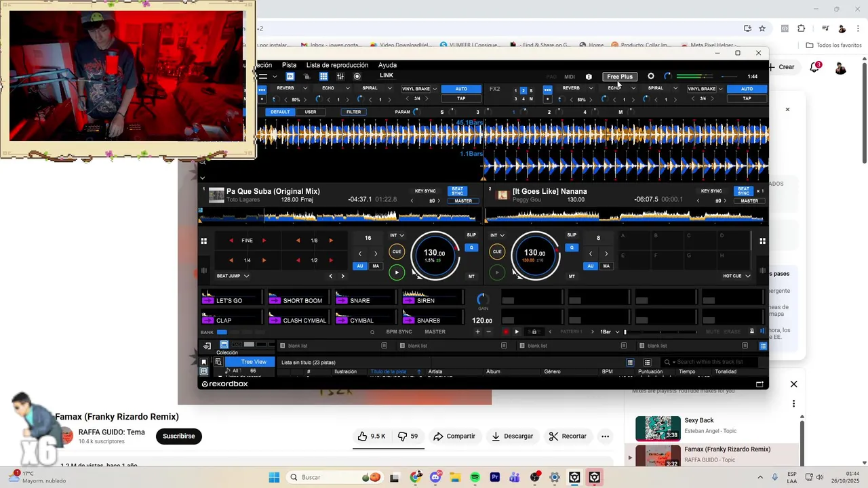868x488 pixels.
Task: Trigger the SNARE8 sampler pad
Action: point(432,318)
